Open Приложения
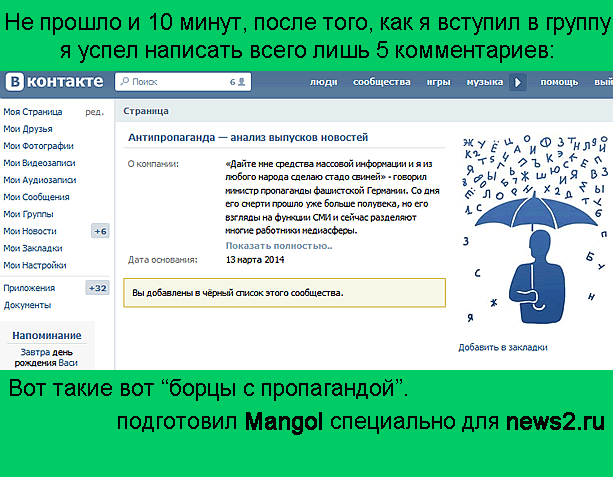 point(29,288)
